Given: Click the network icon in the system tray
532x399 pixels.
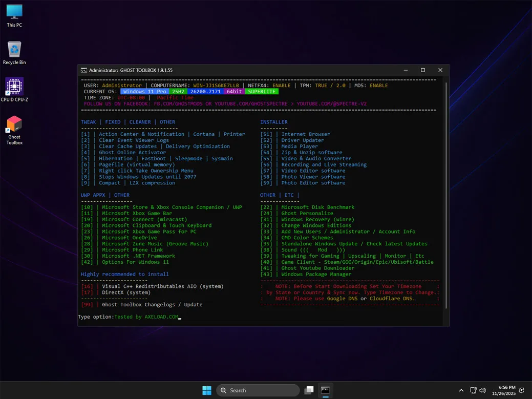Looking at the screenshot, I should point(474,390).
